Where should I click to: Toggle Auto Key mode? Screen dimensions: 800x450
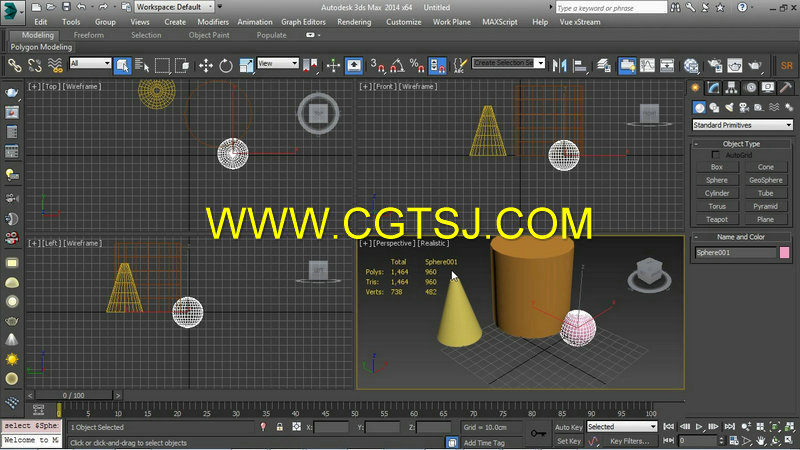(568, 427)
